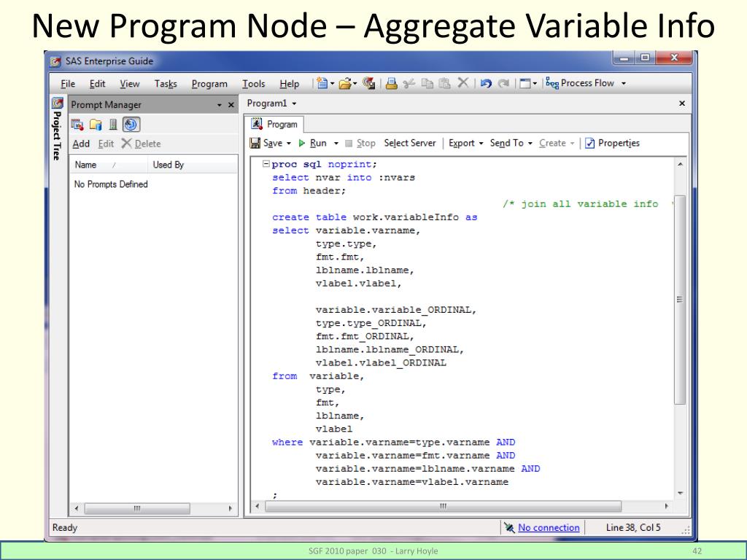This screenshot has height=560, width=747.
Task: Click the code editor scroll up arrow
Action: 681,164
